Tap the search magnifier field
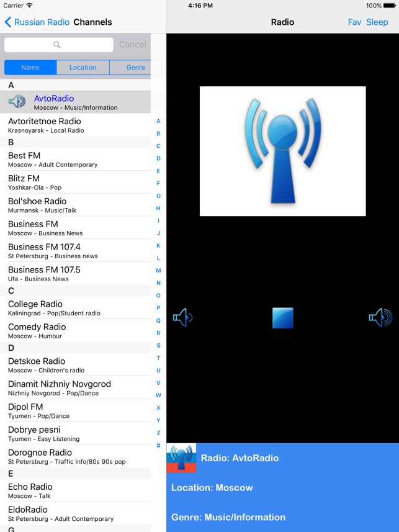This screenshot has width=399, height=532. [x=58, y=45]
